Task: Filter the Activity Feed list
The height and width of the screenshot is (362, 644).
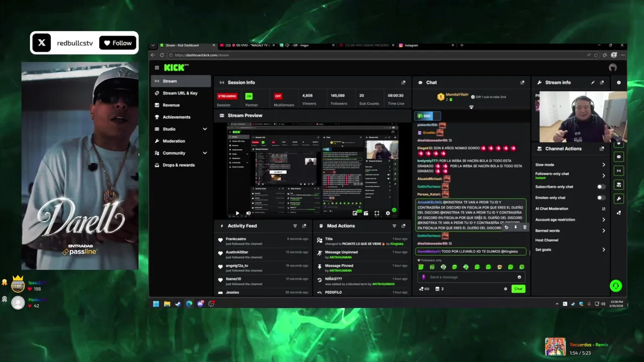Action: tap(295, 226)
